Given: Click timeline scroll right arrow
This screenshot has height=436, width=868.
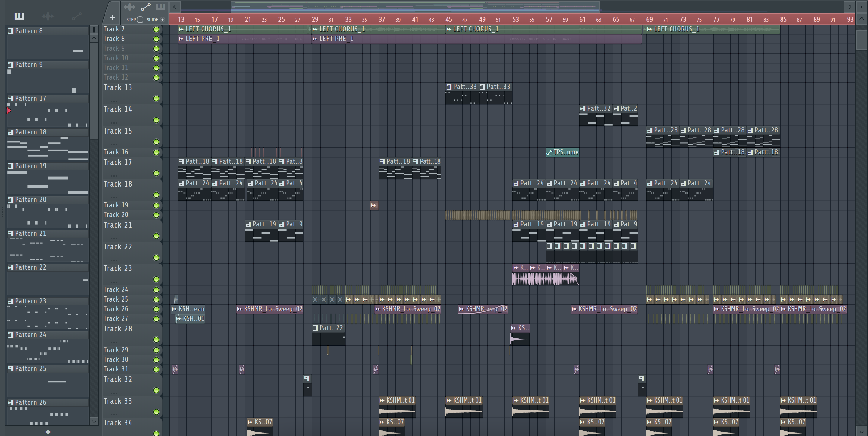Looking at the screenshot, I should (x=850, y=6).
